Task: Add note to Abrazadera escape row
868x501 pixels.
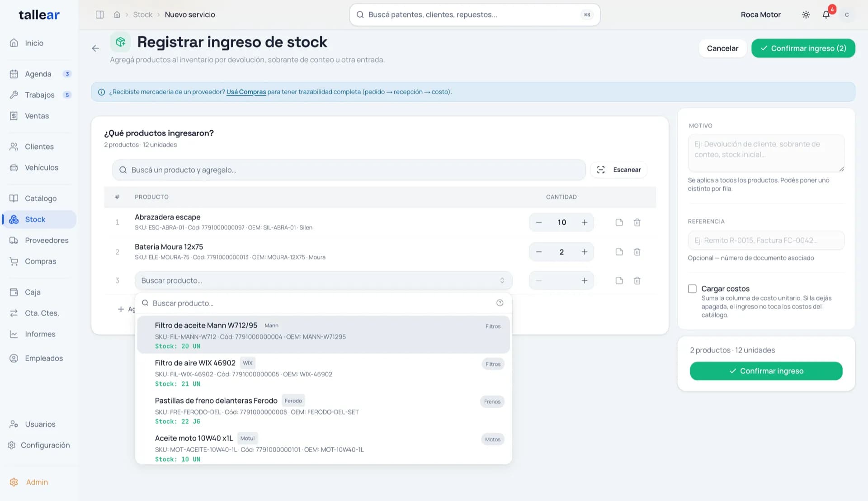Action: point(619,222)
